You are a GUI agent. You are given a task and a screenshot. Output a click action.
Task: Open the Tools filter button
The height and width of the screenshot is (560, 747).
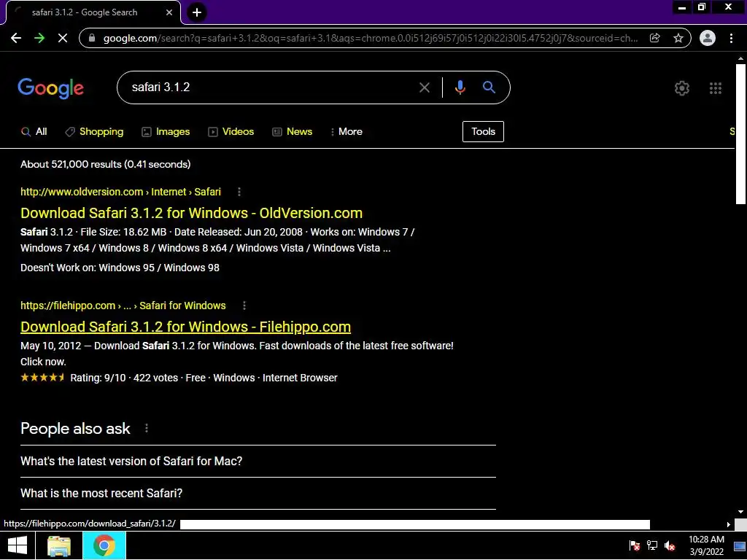coord(483,131)
